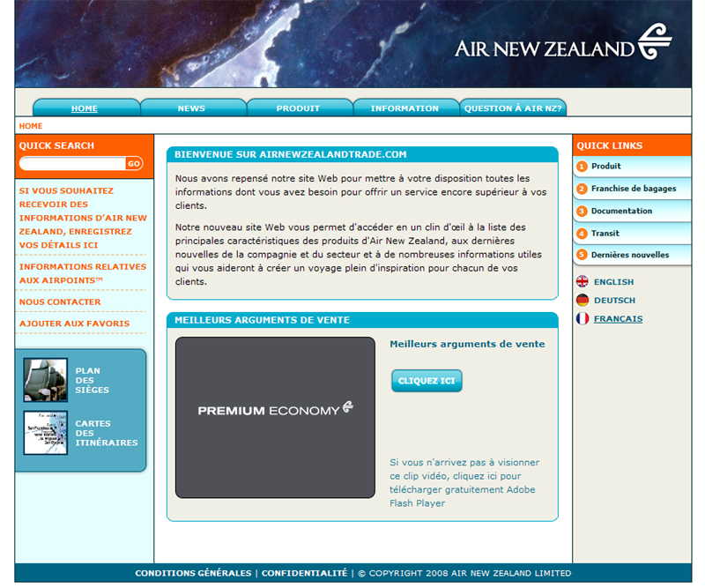Open the PRODUIT navigation tab
The width and height of the screenshot is (705, 588).
coord(298,108)
